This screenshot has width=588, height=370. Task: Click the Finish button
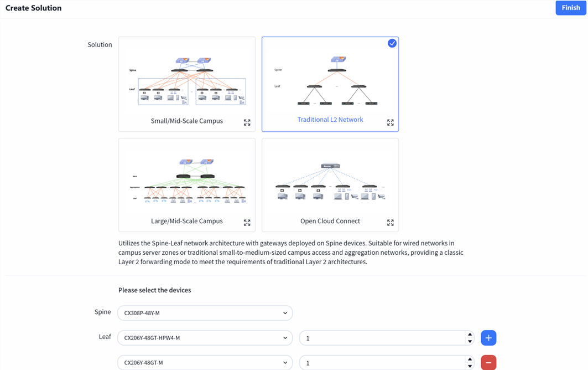[x=571, y=8]
